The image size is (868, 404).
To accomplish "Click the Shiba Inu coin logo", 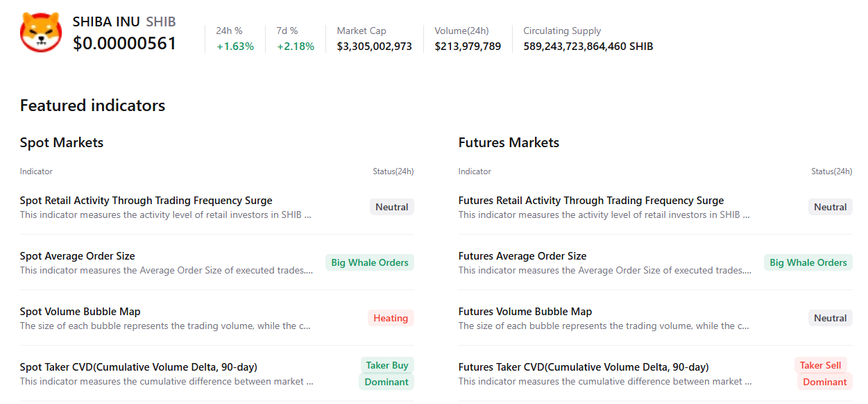I will 41,33.
